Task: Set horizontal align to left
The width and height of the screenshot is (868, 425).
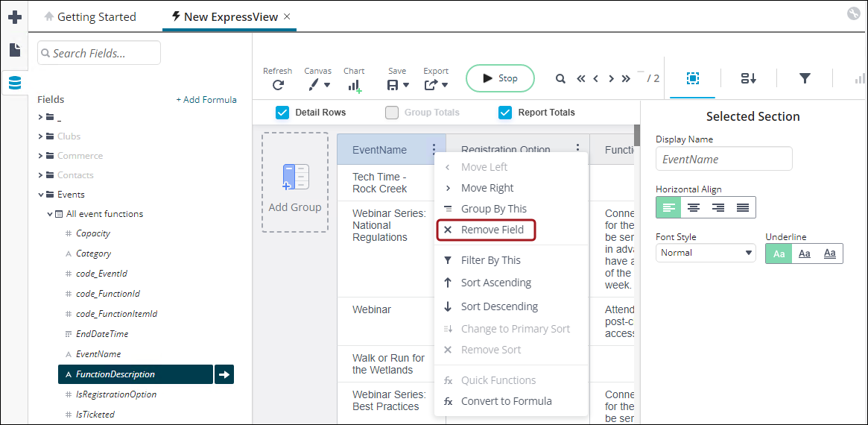Action: click(669, 208)
